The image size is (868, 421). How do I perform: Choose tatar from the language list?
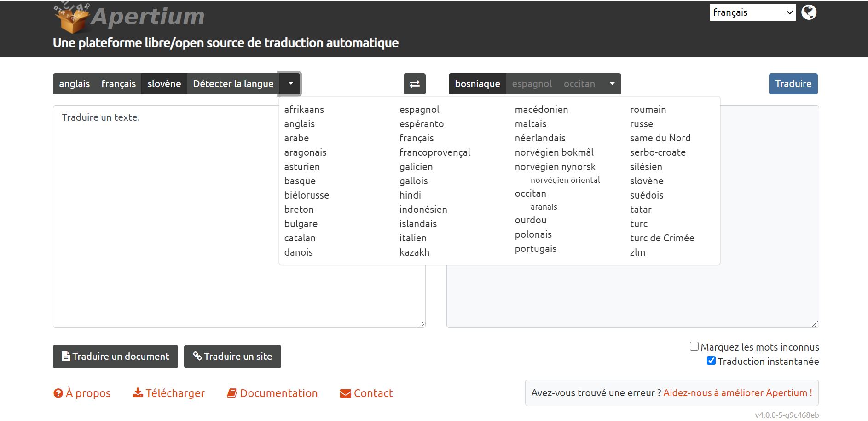click(641, 210)
